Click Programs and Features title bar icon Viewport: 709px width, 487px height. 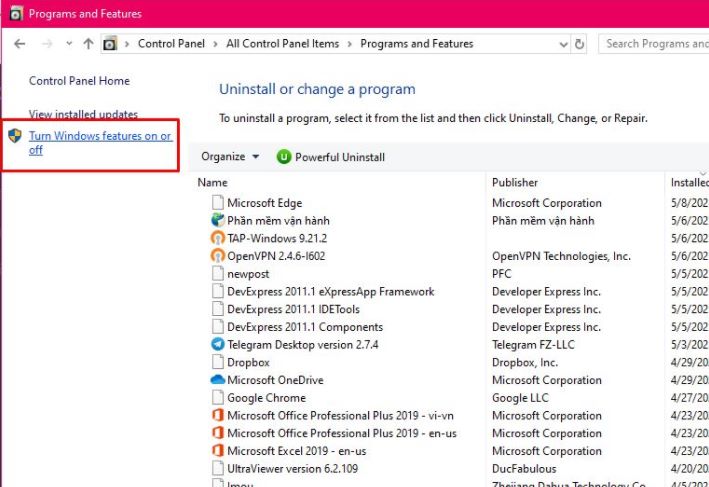click(16, 14)
